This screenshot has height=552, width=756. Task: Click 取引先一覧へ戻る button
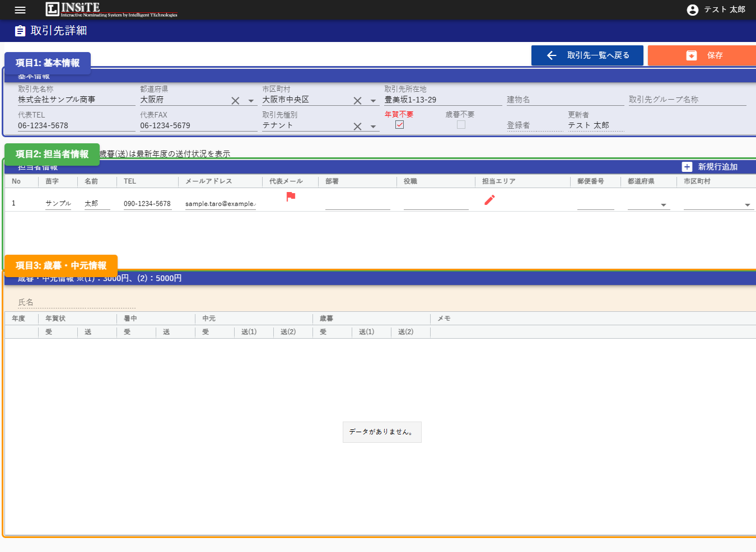coord(587,55)
